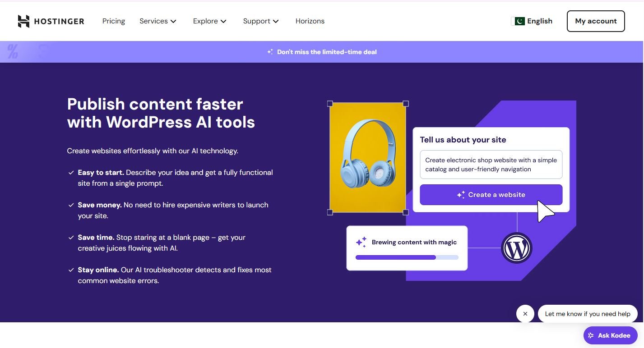Click the checkmark beside Easy to start
The image size is (644, 348).
pyautogui.click(x=71, y=173)
